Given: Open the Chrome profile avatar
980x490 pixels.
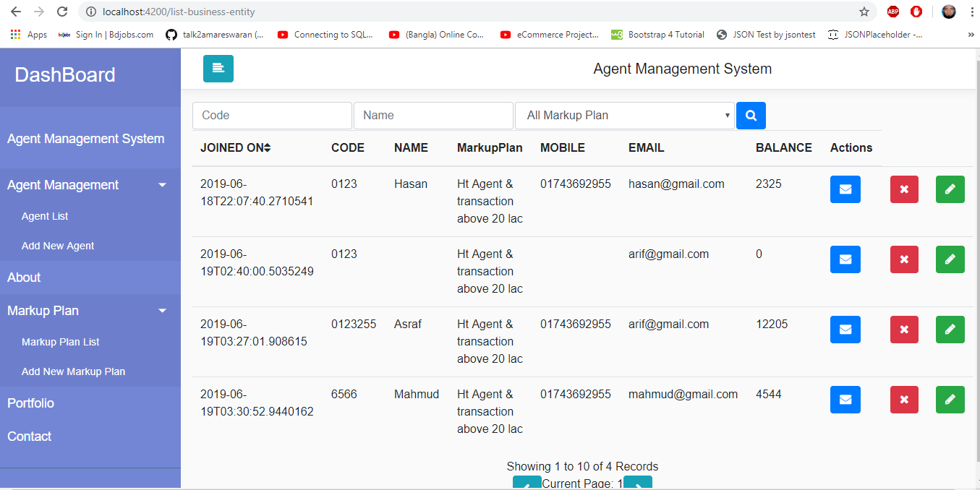Looking at the screenshot, I should [949, 12].
